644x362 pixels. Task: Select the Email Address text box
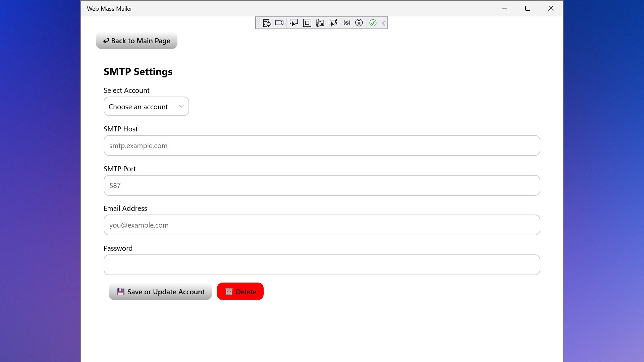point(322,225)
